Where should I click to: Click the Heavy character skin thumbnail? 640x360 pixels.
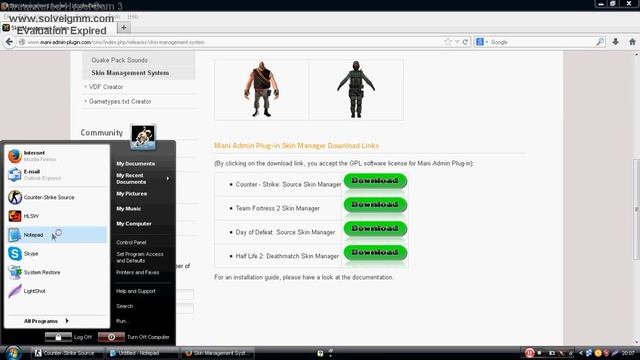(x=262, y=90)
